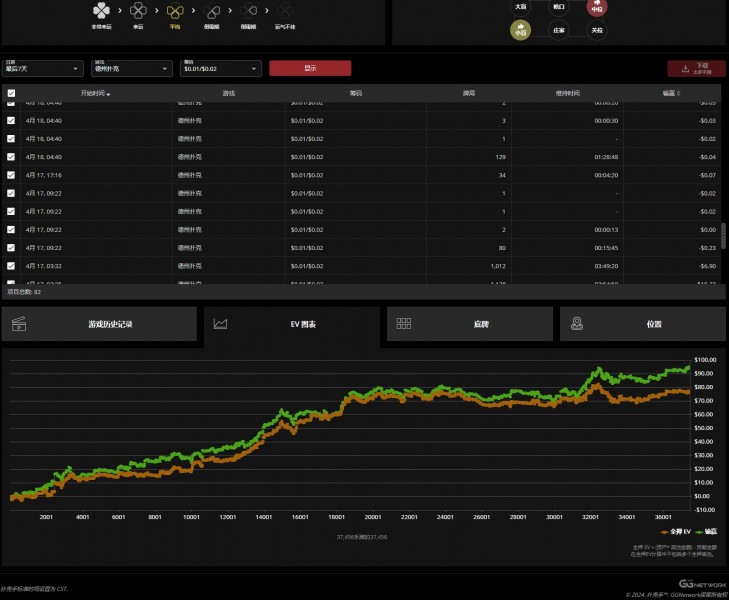Open the date range dropdown 最近7天
The width and height of the screenshot is (729, 600).
coord(43,69)
